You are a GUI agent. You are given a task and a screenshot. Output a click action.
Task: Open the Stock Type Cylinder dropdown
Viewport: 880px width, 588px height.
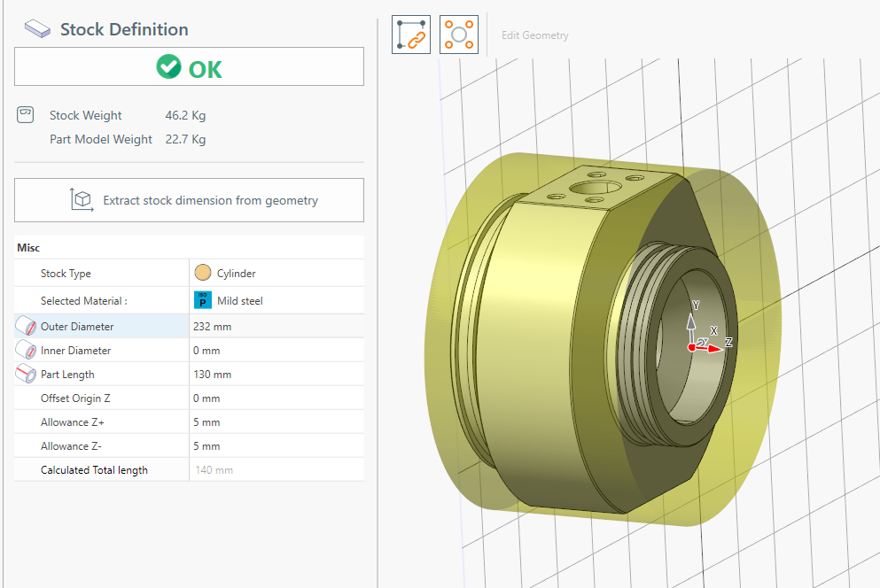click(276, 274)
